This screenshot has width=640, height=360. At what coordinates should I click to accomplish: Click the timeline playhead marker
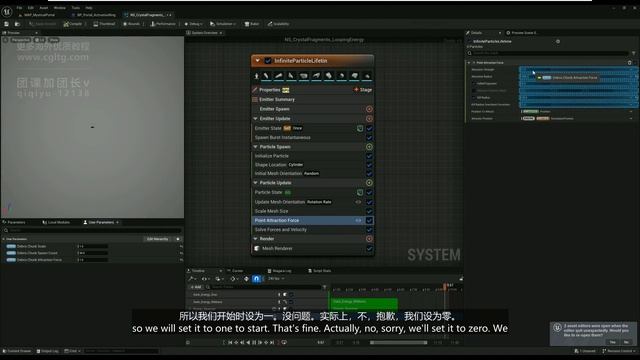446,286
